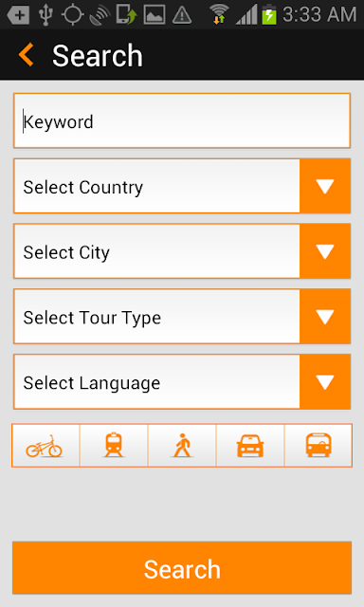Open the Select Country dropdown arrow
Viewport: 364px width, 607px height.
(325, 186)
